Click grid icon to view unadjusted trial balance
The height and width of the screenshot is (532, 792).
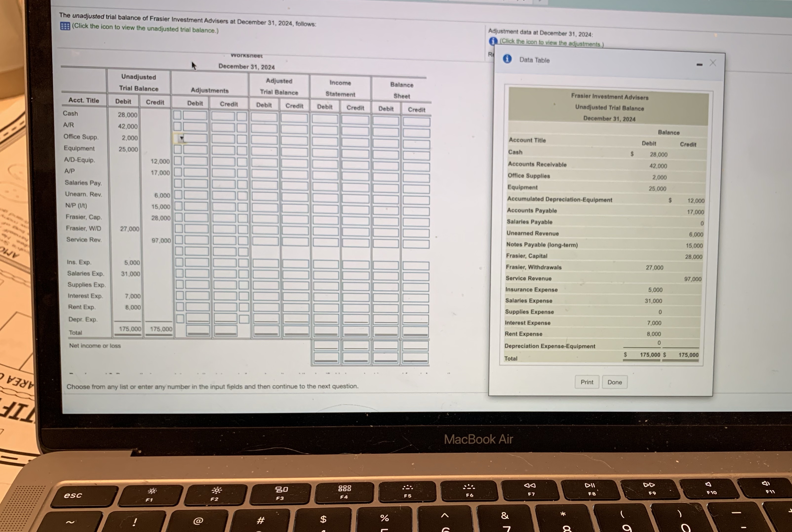point(65,26)
